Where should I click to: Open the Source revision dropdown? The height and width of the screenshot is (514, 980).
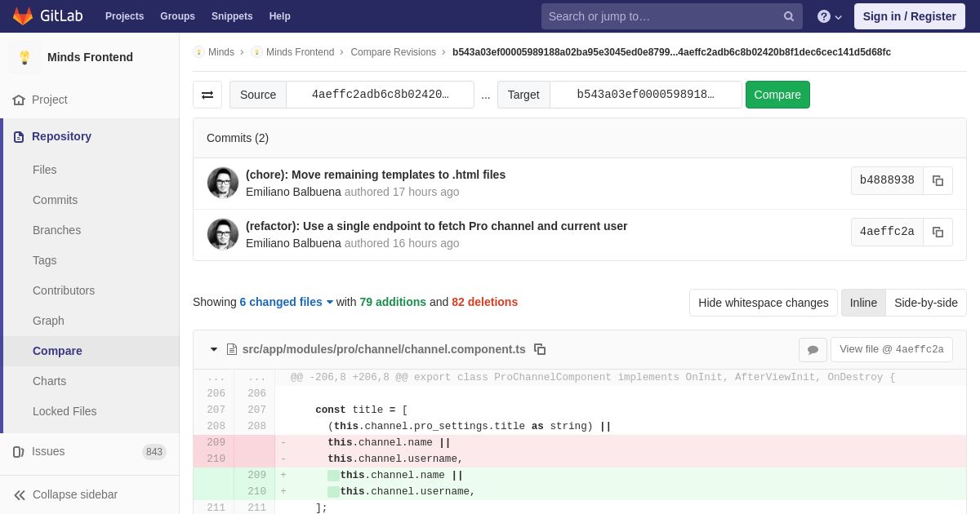pyautogui.click(x=380, y=95)
